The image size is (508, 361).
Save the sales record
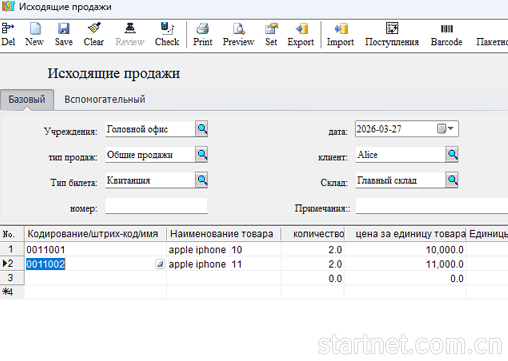pyautogui.click(x=64, y=34)
